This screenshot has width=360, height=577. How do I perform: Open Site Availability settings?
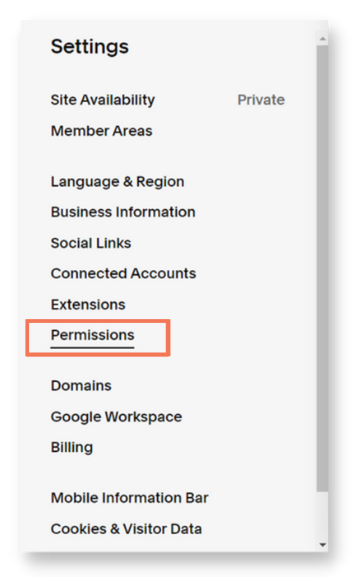[x=103, y=100]
